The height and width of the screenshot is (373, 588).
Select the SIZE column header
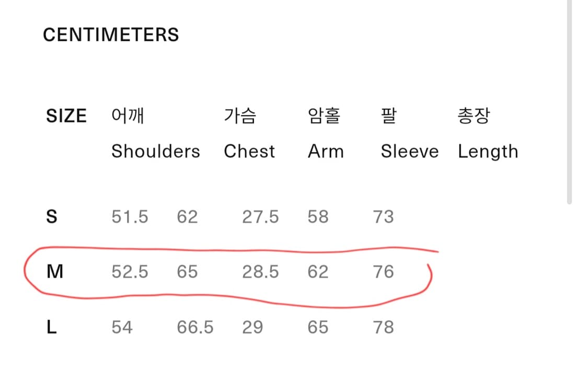coord(66,116)
